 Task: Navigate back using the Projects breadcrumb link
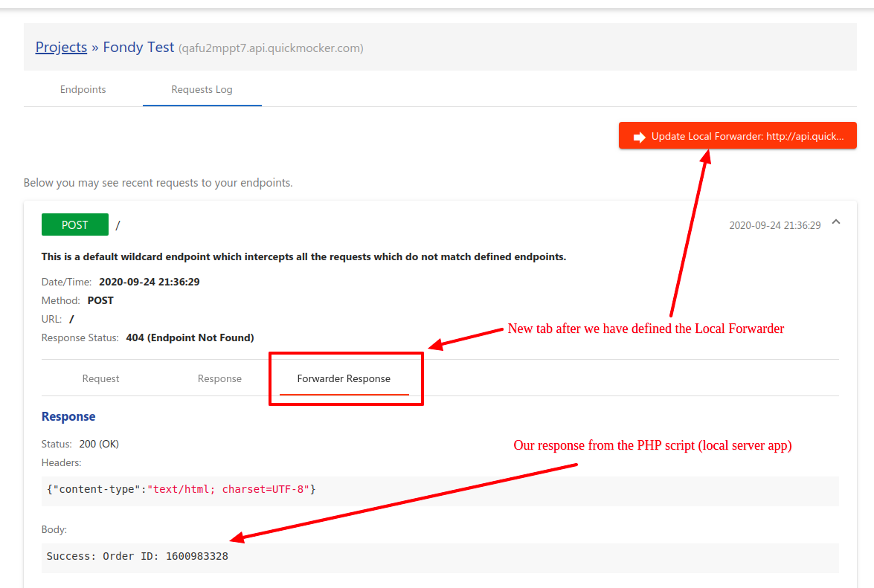[61, 47]
